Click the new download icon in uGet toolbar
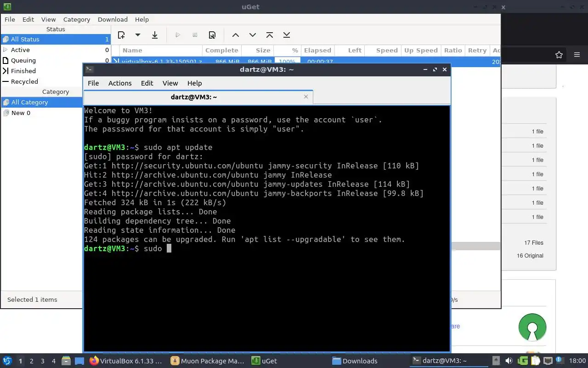588x368 pixels. pos(121,35)
